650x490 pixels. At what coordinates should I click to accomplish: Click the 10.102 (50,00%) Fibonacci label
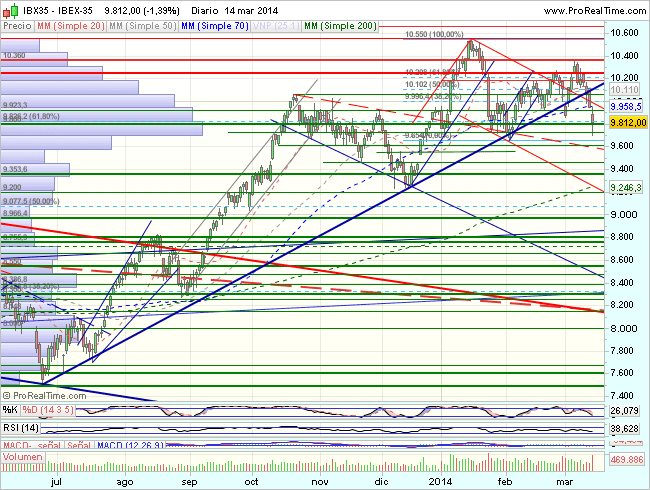click(432, 84)
